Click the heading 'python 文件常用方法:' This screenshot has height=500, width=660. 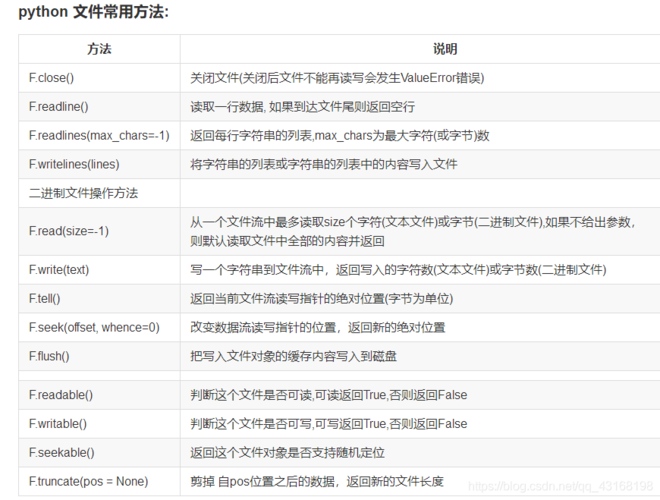(93, 11)
